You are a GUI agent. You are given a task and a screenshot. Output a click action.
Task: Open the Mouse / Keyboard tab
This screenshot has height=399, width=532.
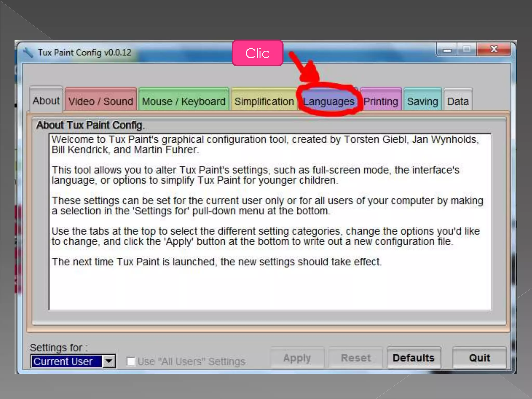pos(184,101)
